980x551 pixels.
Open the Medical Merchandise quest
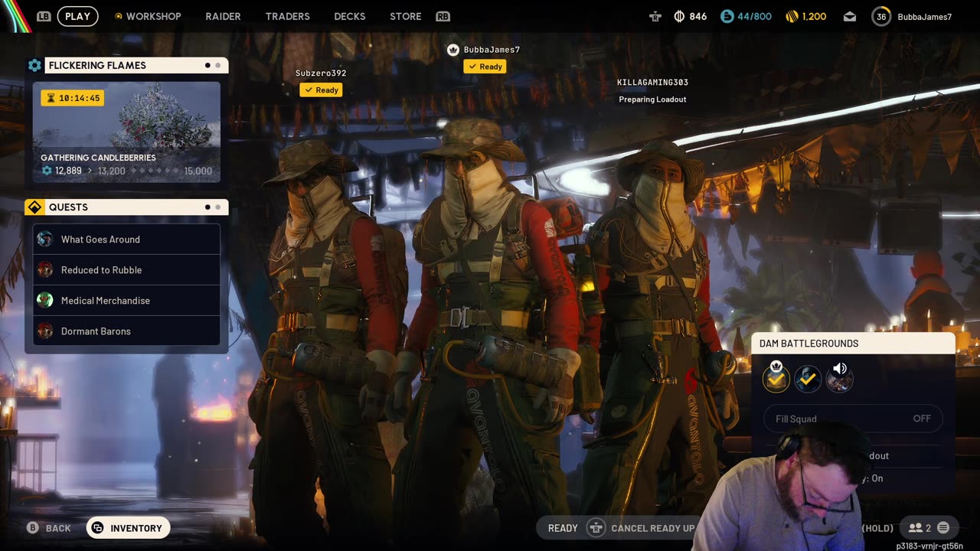pos(126,301)
